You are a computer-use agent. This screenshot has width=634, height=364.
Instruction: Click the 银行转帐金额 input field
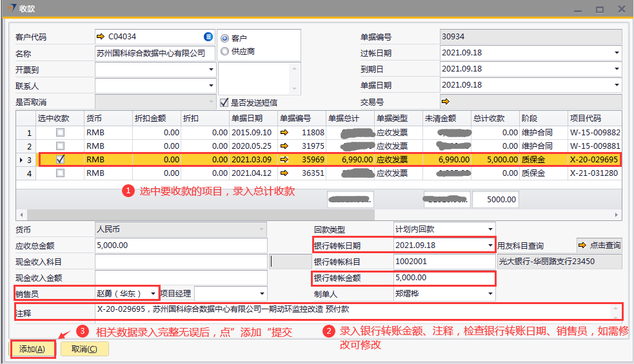[444, 278]
